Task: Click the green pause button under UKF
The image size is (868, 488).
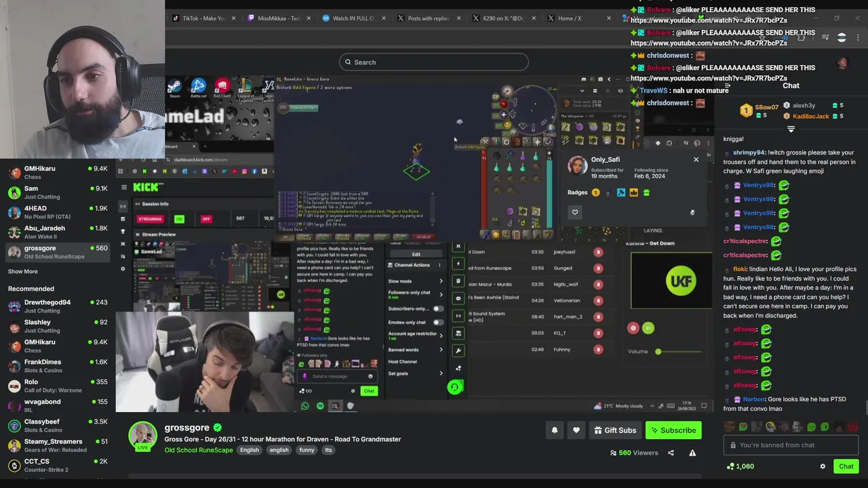Action: point(648,328)
